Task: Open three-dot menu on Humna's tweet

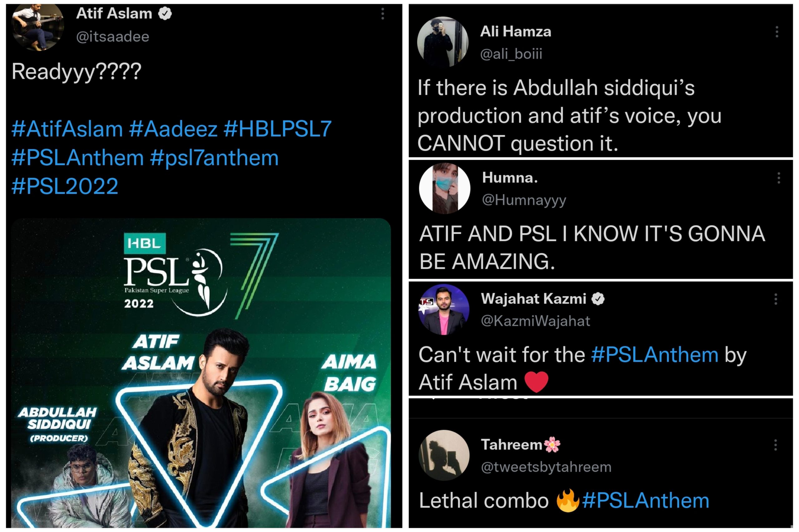Action: 779,178
